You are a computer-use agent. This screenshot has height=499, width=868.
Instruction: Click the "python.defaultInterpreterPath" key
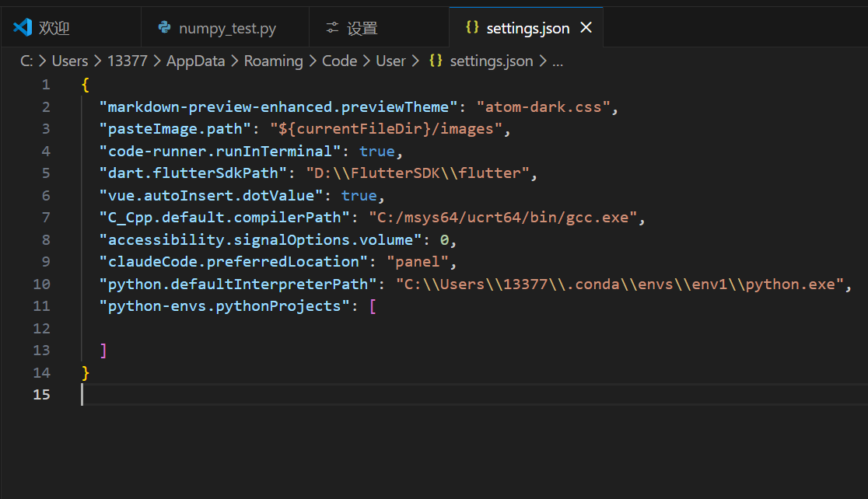[x=237, y=284]
